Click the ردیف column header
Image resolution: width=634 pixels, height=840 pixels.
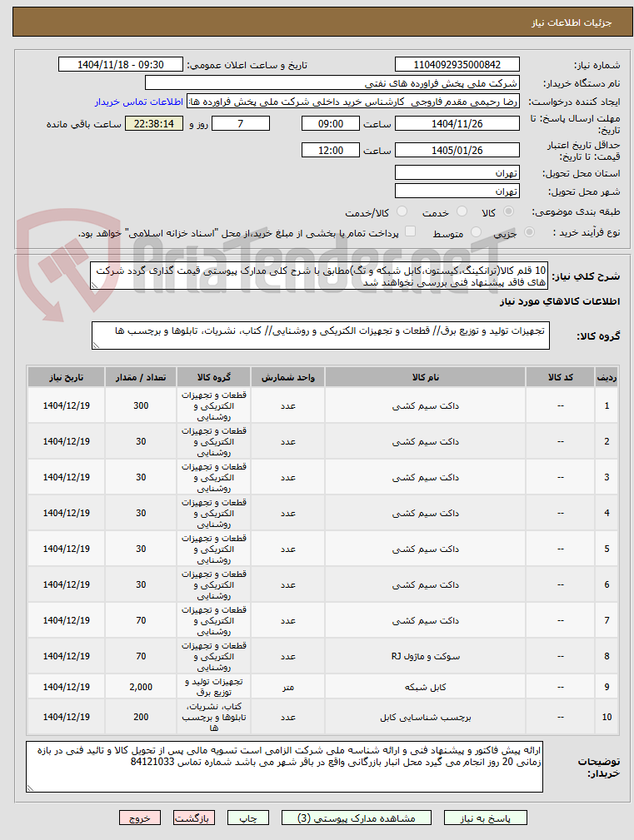[607, 377]
